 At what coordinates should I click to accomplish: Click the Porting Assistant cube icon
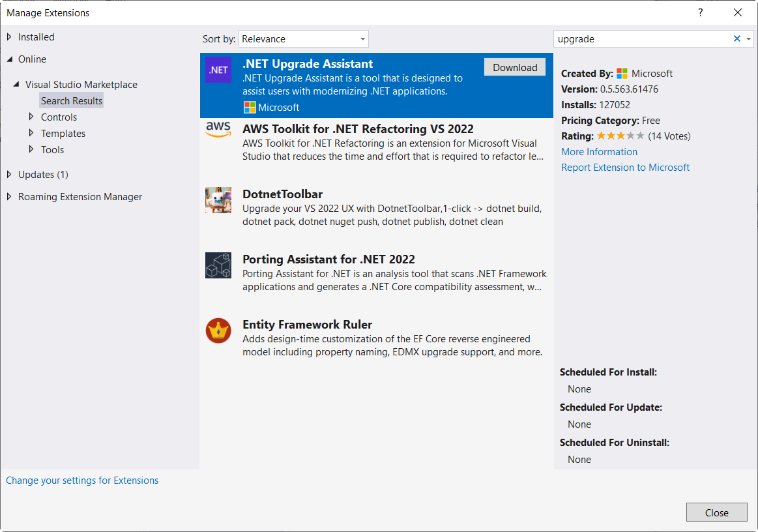(218, 265)
